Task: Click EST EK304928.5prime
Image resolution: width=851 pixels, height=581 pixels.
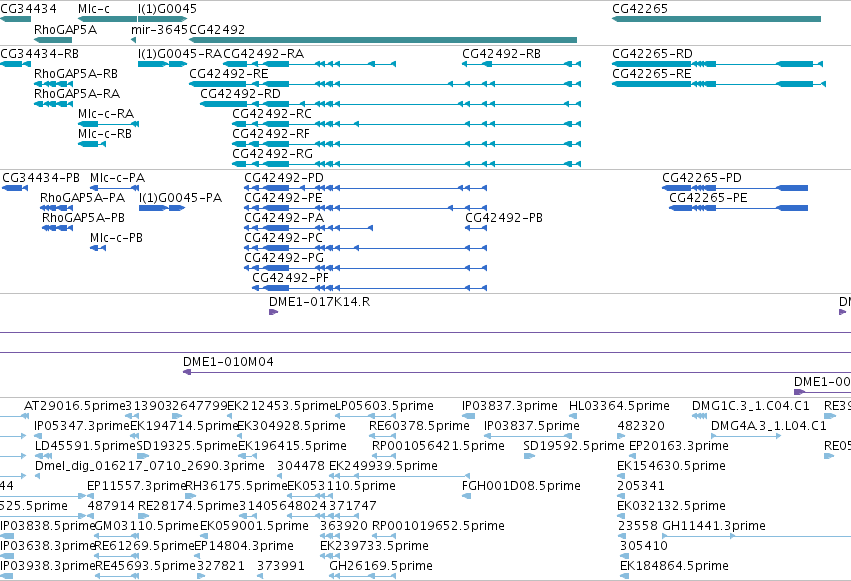Action: [240, 436]
